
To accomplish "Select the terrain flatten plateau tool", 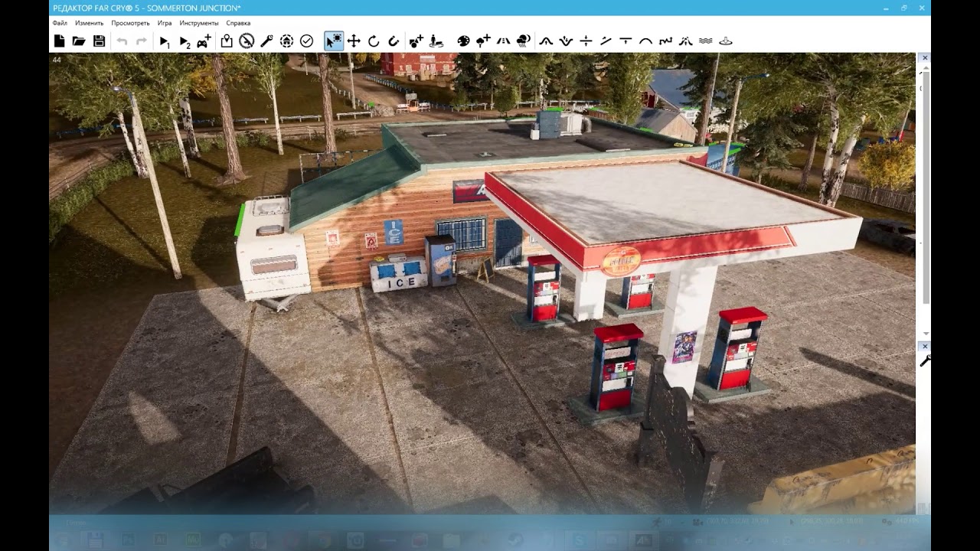I will coord(626,41).
